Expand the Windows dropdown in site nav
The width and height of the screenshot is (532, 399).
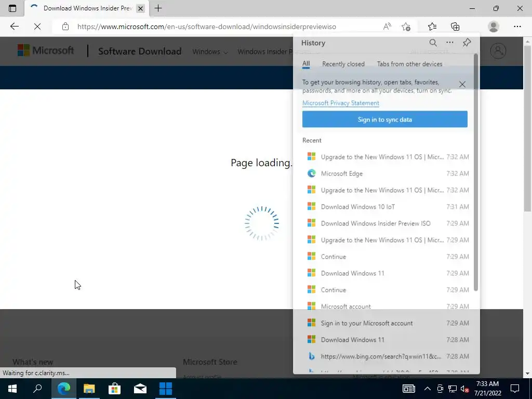(210, 51)
